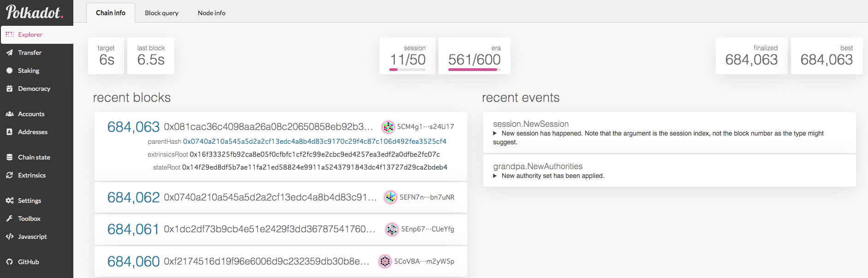Click the era 561/600 value
Image resolution: width=868 pixels, height=278 pixels.
pyautogui.click(x=475, y=59)
